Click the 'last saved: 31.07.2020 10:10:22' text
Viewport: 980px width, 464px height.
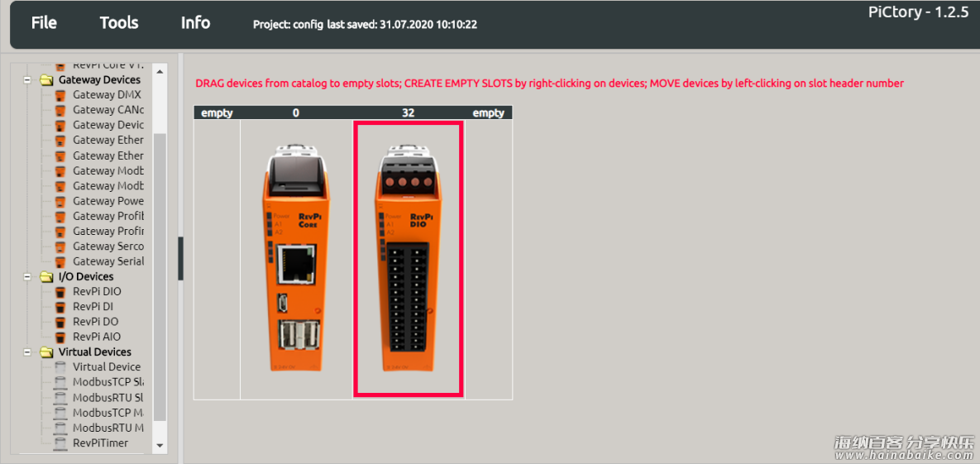[403, 25]
